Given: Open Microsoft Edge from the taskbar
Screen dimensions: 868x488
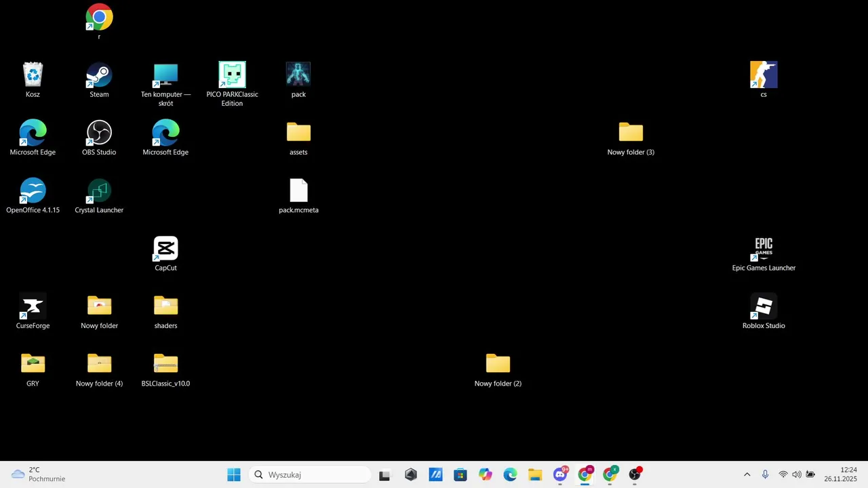Looking at the screenshot, I should (x=510, y=474).
